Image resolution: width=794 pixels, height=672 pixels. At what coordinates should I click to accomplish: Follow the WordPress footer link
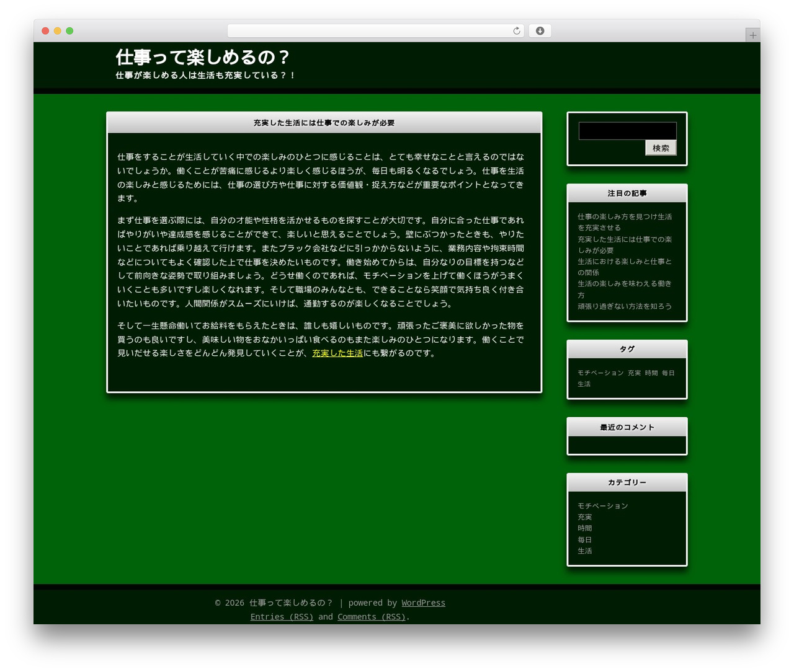point(423,603)
